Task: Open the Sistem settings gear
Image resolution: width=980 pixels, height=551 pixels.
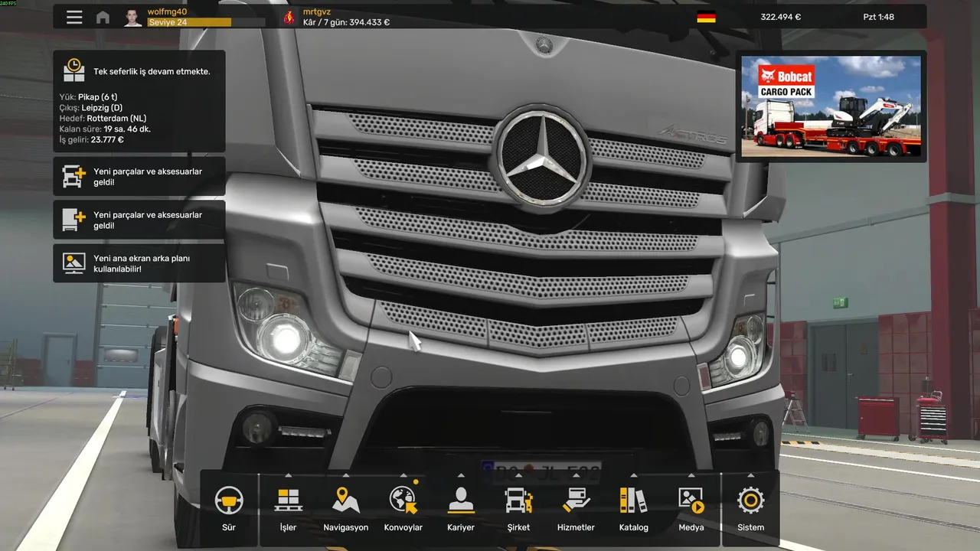Action: (751, 509)
